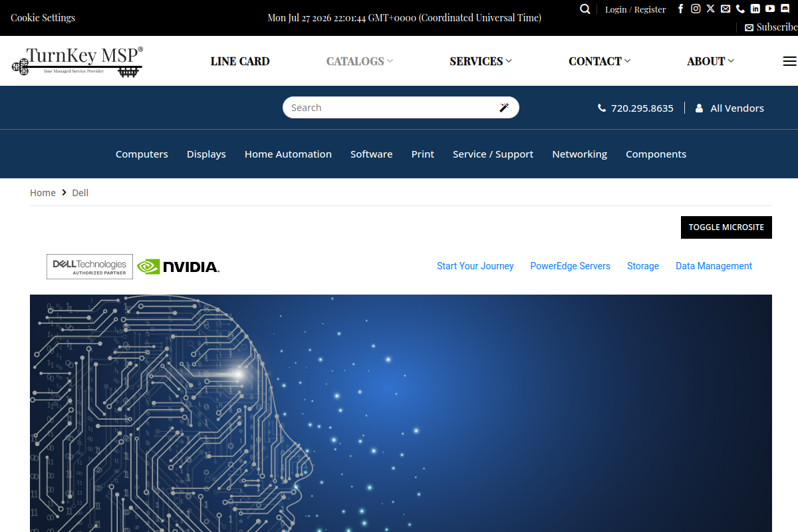Click the AI circuit head banner image
Viewport: 798px width, 532px height.
pos(401,413)
